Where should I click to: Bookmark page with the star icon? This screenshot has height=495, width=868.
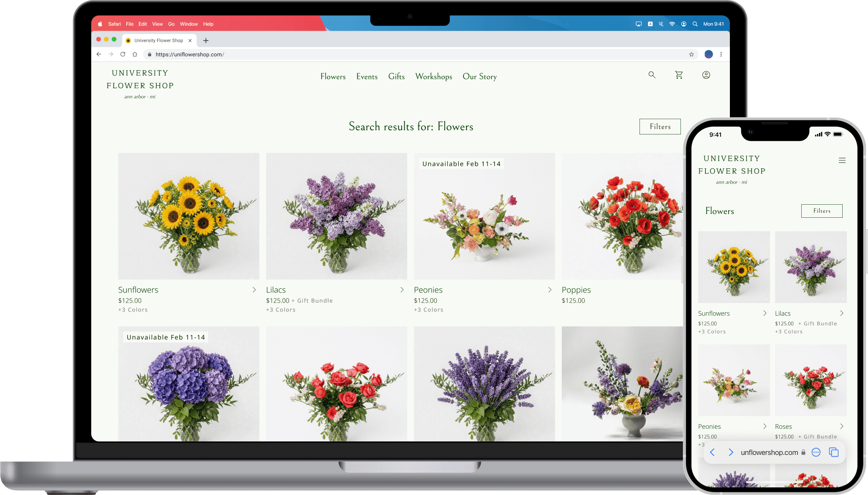(x=691, y=54)
